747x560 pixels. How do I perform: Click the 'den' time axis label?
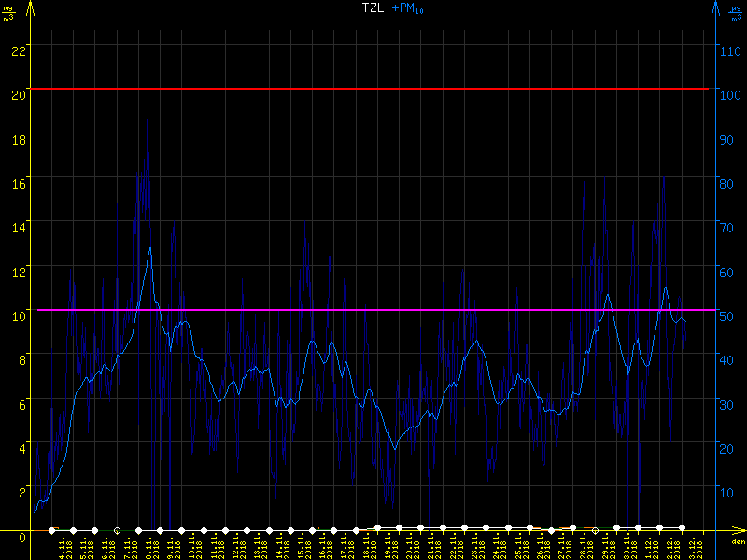pyautogui.click(x=737, y=542)
